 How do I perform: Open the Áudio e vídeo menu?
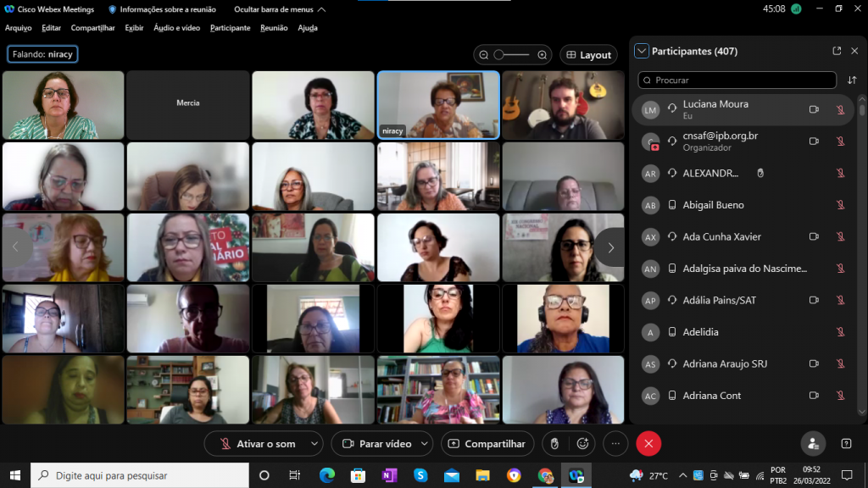(176, 28)
